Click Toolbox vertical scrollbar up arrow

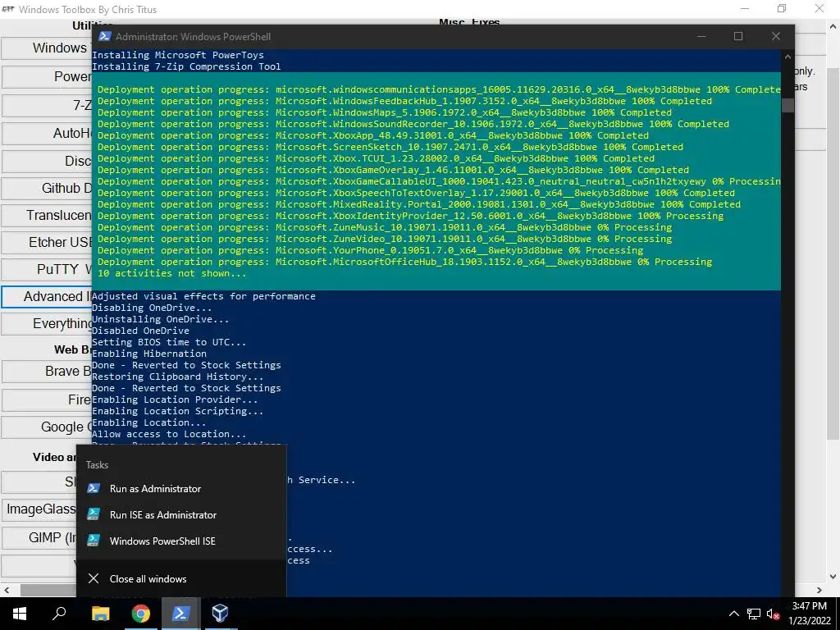(833, 25)
